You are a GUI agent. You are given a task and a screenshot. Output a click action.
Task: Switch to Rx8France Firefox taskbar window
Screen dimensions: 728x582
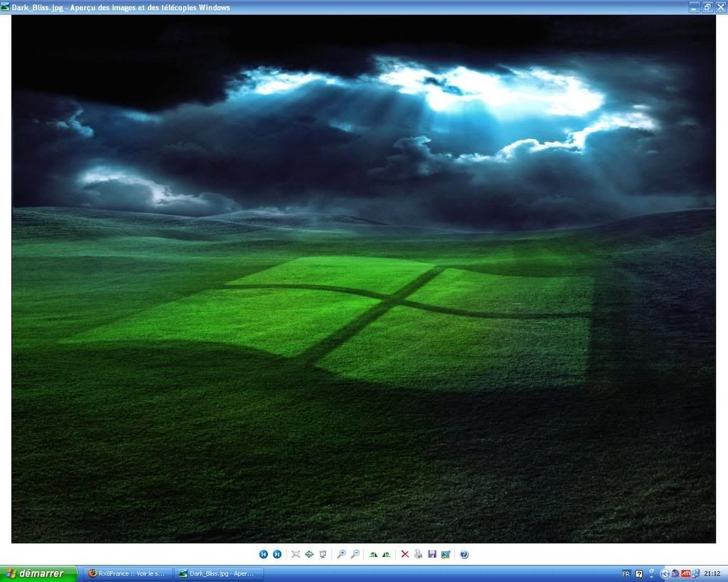[x=128, y=573]
